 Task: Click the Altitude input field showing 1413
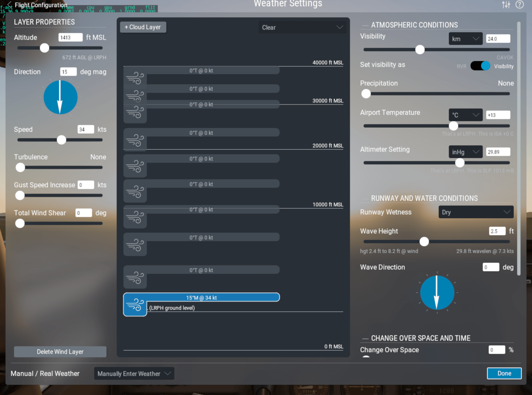click(x=70, y=37)
